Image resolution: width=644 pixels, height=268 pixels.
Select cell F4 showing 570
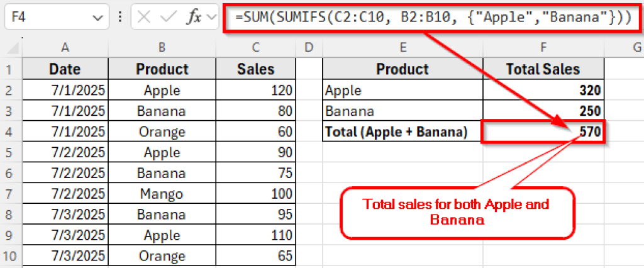coord(543,132)
